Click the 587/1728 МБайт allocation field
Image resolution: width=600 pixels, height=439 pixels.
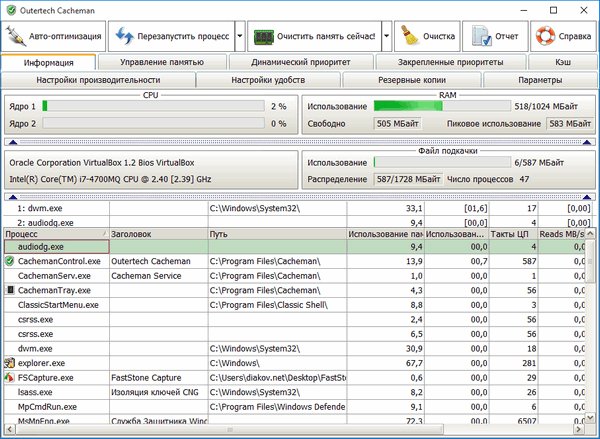tap(408, 179)
